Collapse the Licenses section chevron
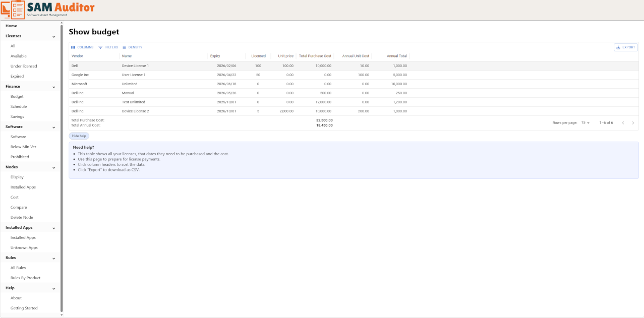644x318 pixels. pos(54,36)
